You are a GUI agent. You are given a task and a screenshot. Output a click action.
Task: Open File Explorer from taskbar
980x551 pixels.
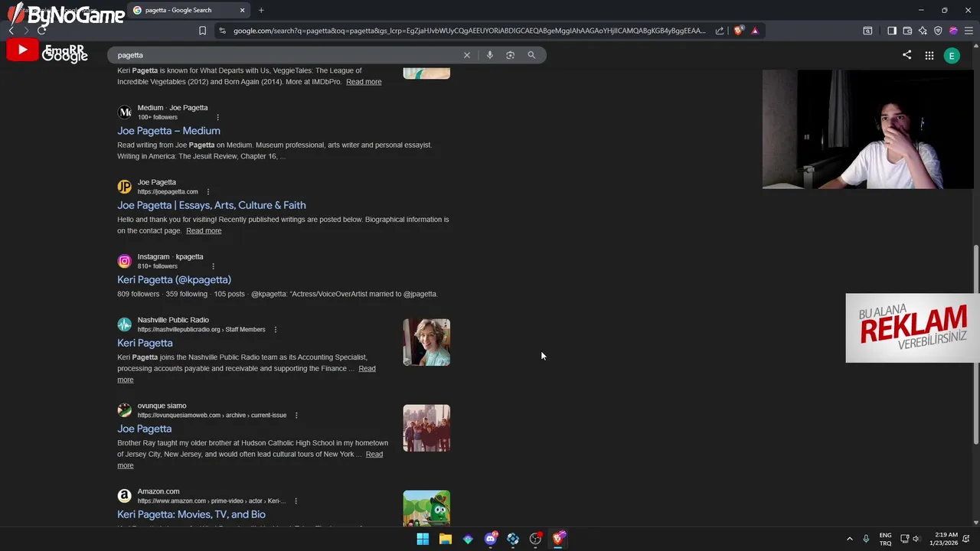445,539
